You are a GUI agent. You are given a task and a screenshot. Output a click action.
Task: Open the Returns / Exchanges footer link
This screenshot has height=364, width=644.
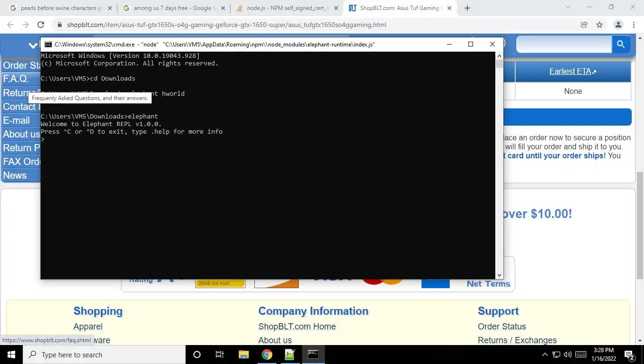coord(517,340)
